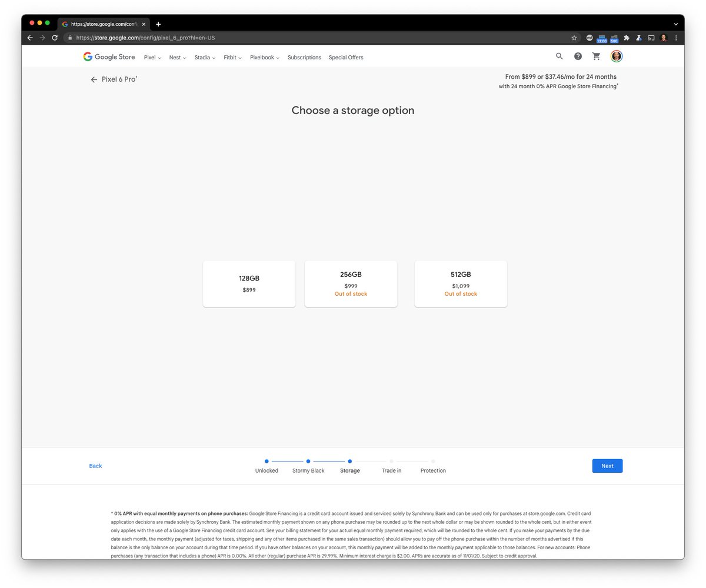Image resolution: width=706 pixels, height=588 pixels.
Task: Open the tab search chevron
Action: point(675,24)
